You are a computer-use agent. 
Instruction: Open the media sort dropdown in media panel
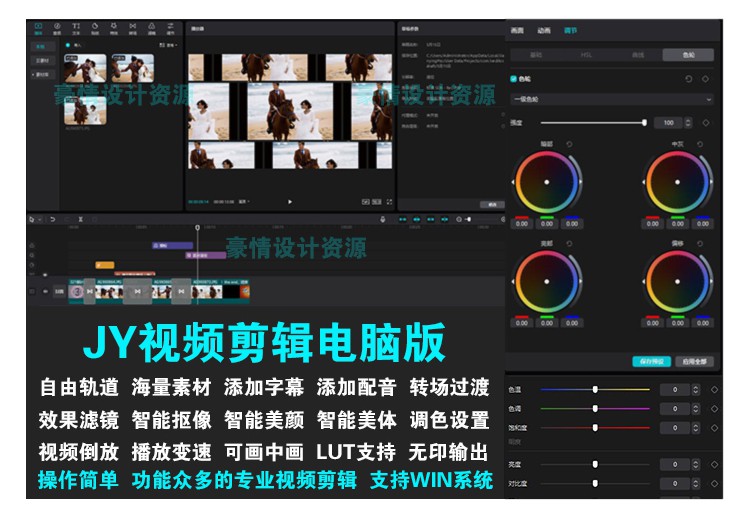point(171,45)
